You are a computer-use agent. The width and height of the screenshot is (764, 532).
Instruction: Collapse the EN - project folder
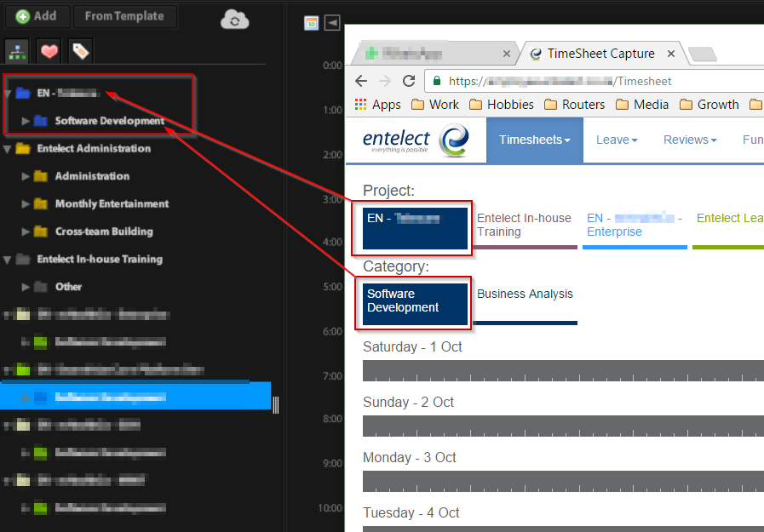8,93
